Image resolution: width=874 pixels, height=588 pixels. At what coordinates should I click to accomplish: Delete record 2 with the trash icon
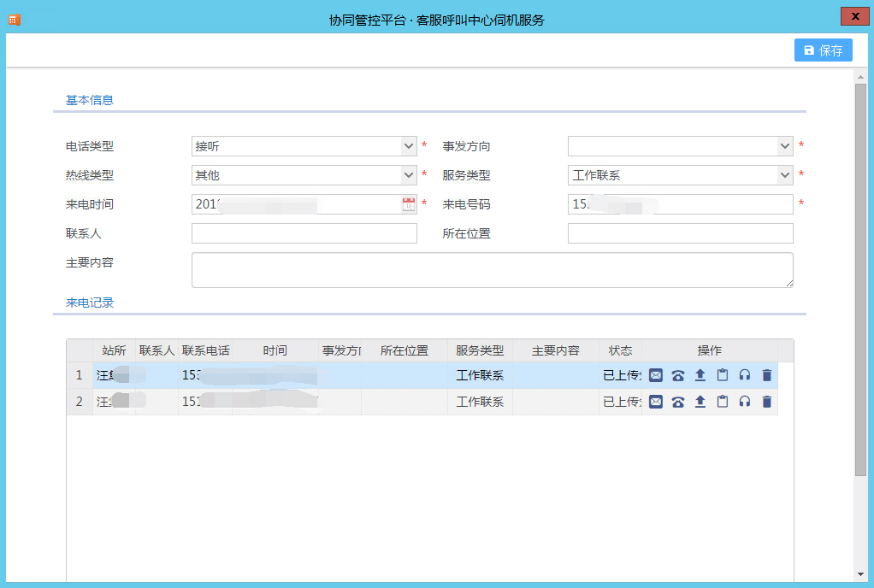[767, 402]
